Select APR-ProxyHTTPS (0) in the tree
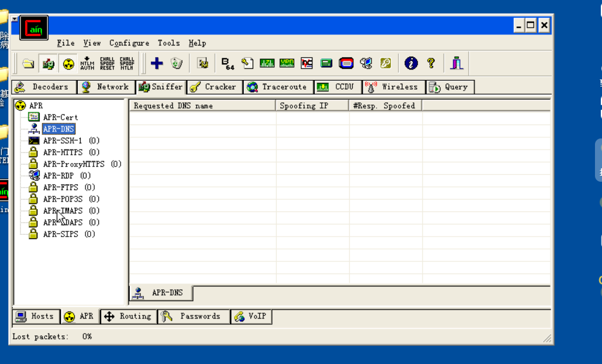The width and height of the screenshot is (602, 364). click(82, 164)
